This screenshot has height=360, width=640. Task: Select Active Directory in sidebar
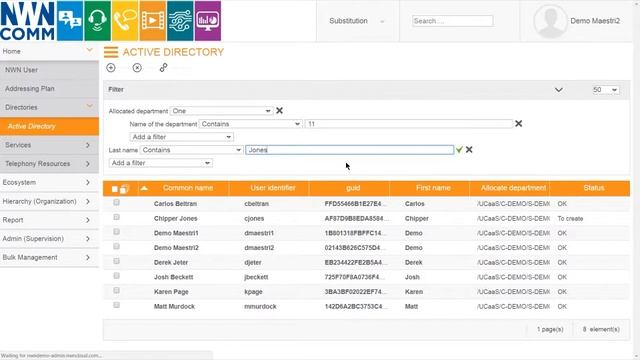[49, 126]
